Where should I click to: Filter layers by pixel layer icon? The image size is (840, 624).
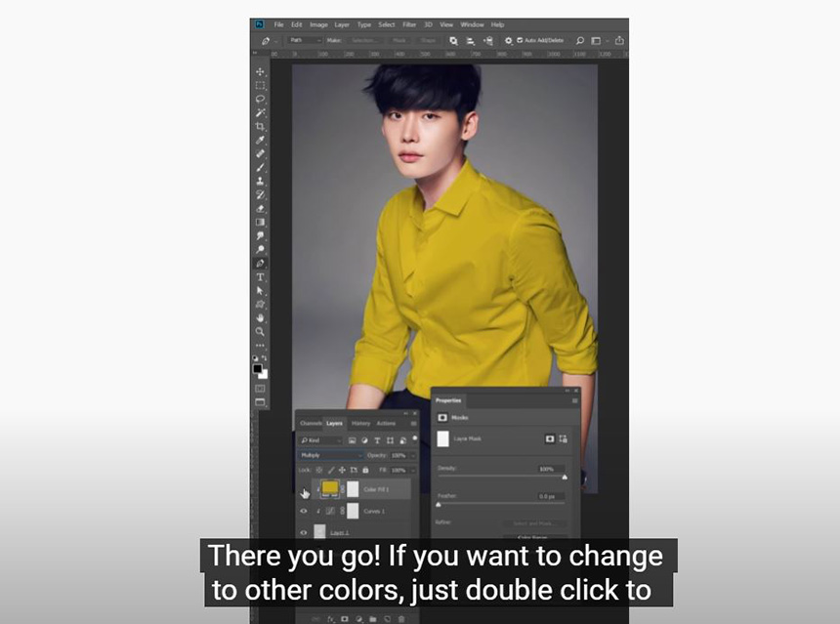[x=352, y=440]
